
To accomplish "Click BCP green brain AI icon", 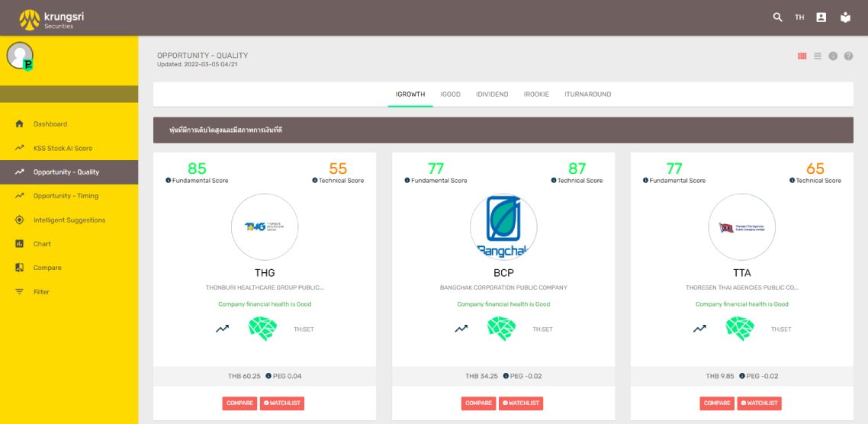I will [x=502, y=328].
